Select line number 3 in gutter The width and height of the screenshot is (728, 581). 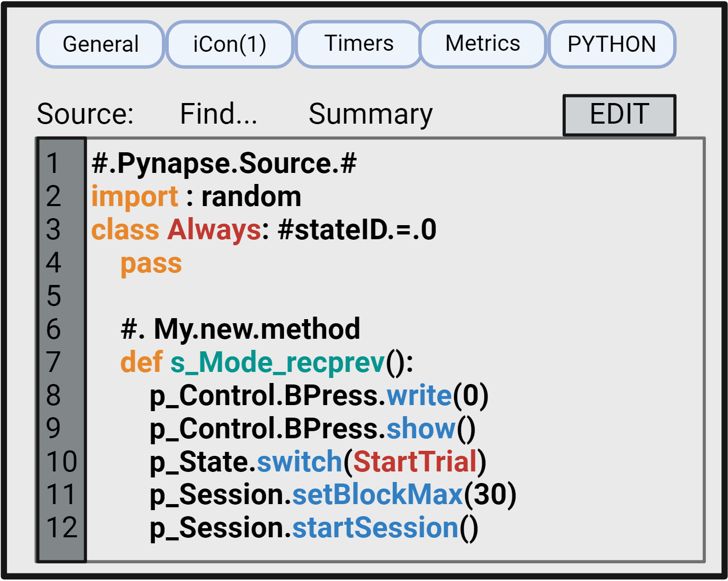[x=53, y=230]
